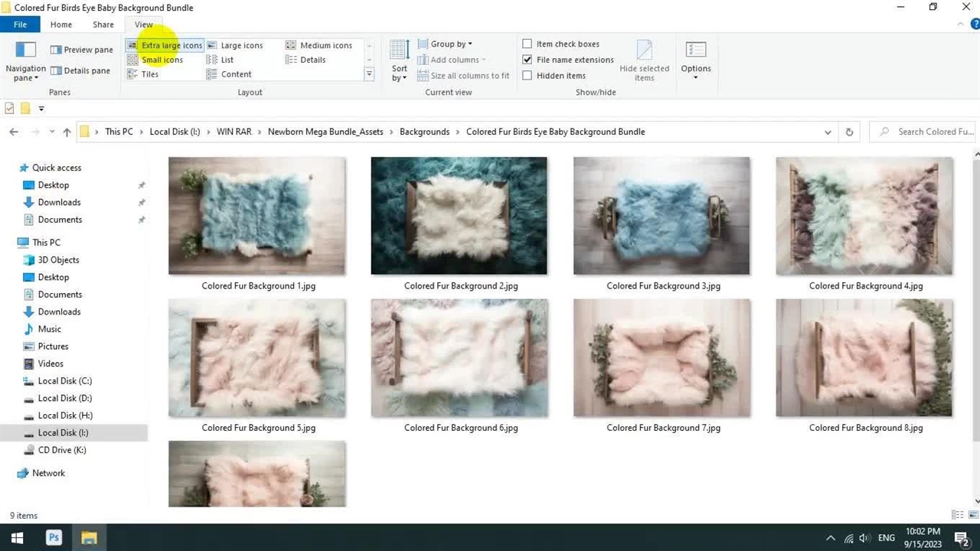Screen dimensions: 980x551
Task: Uncheck File name extensions checkbox
Action: click(528, 60)
